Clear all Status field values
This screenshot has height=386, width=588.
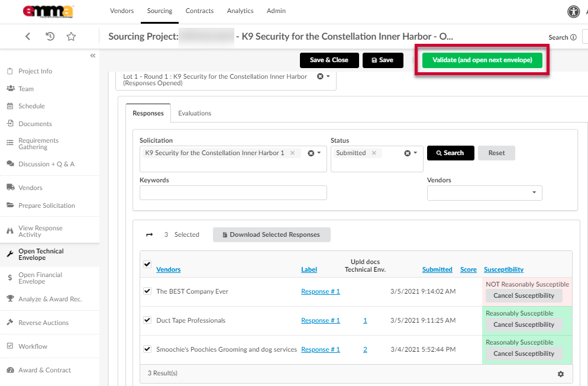point(407,153)
